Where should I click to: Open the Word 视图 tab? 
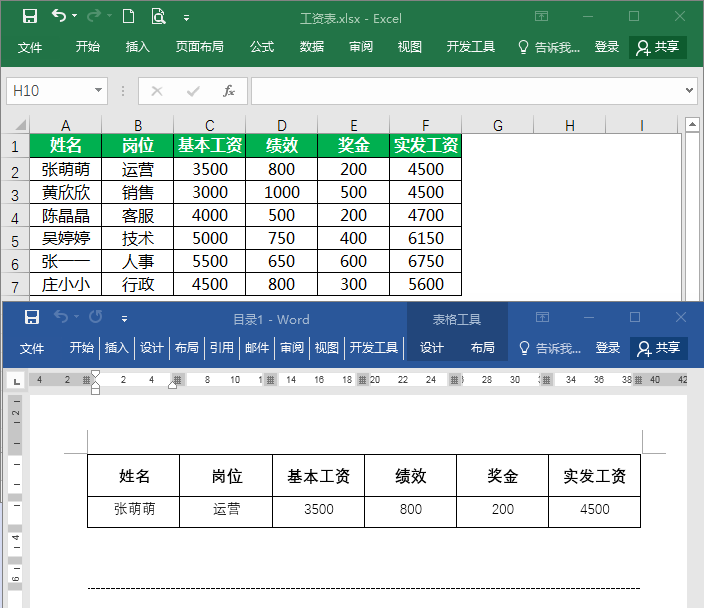pyautogui.click(x=326, y=348)
